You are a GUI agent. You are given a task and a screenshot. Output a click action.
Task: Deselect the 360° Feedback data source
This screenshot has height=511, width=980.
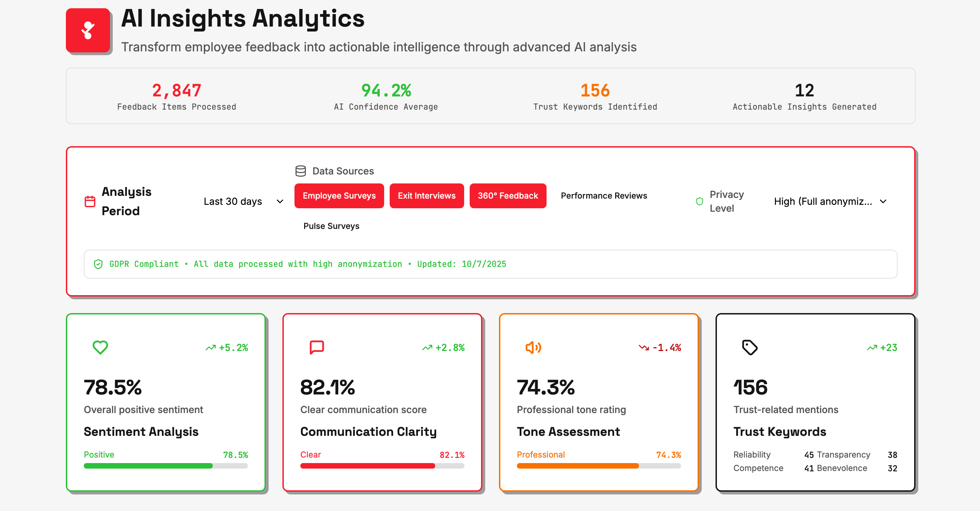(508, 196)
